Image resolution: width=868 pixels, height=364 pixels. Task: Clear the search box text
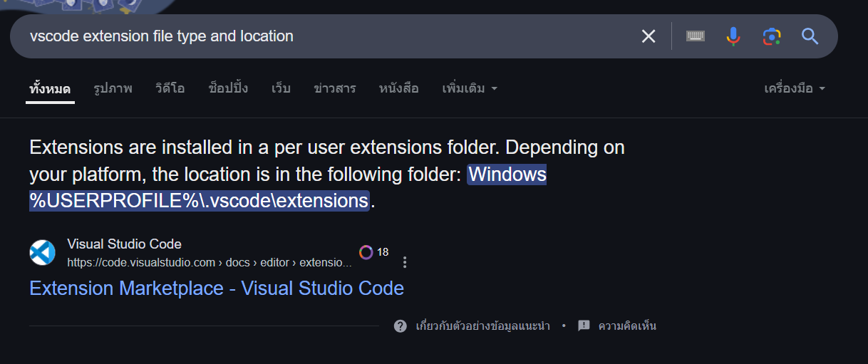(649, 36)
